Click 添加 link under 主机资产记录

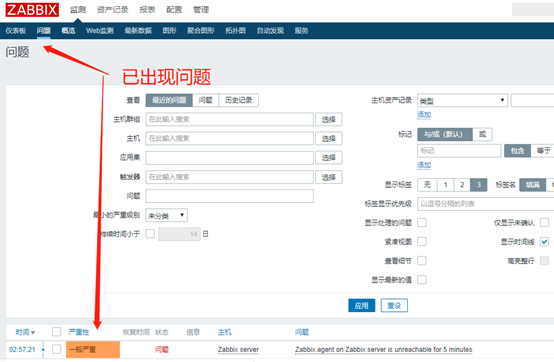click(x=424, y=115)
